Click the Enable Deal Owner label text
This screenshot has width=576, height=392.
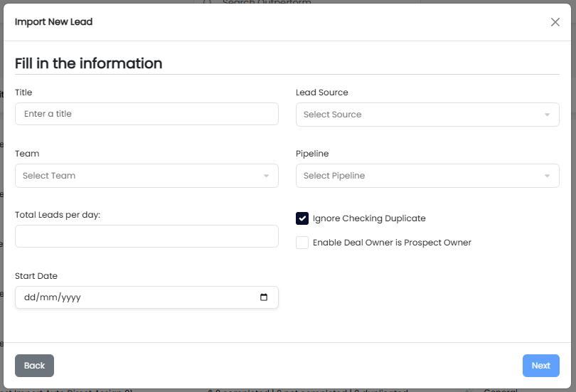[392, 243]
